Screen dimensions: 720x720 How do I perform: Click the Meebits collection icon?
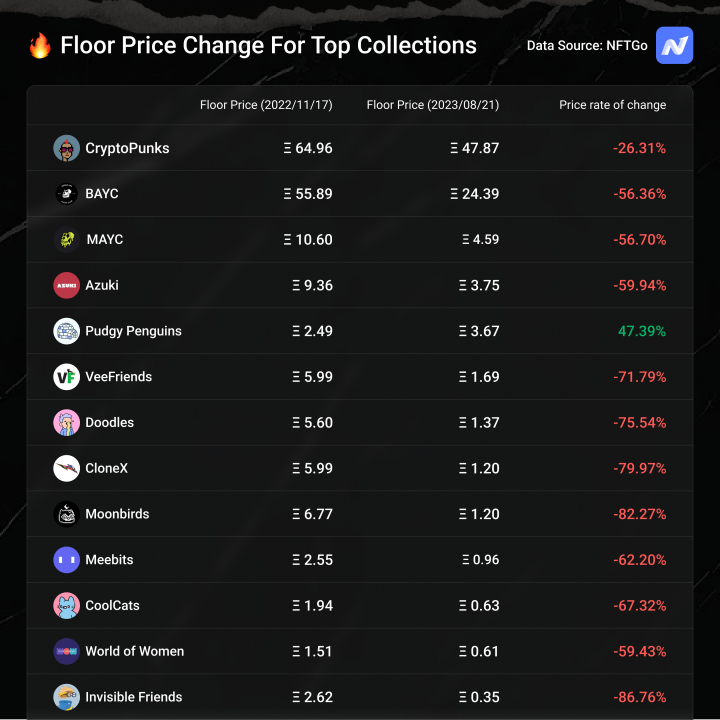[x=67, y=560]
